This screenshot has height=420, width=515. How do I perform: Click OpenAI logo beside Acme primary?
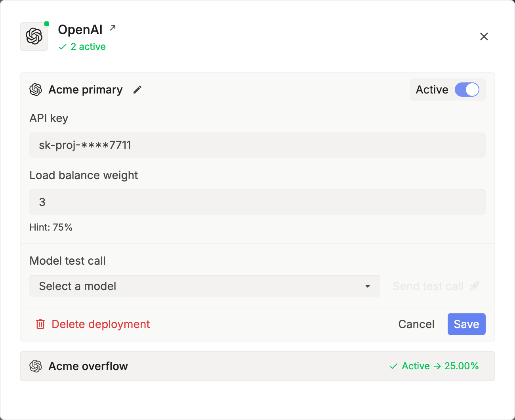pyautogui.click(x=36, y=90)
